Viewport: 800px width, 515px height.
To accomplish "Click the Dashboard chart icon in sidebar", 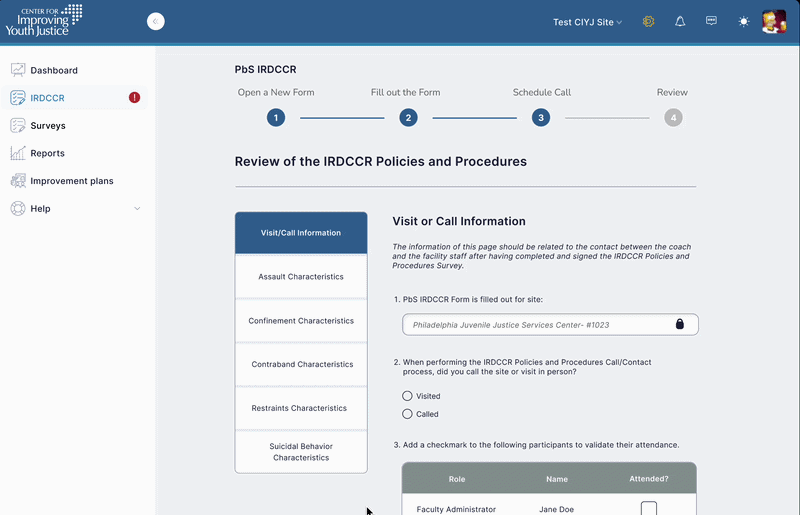I will (x=18, y=70).
